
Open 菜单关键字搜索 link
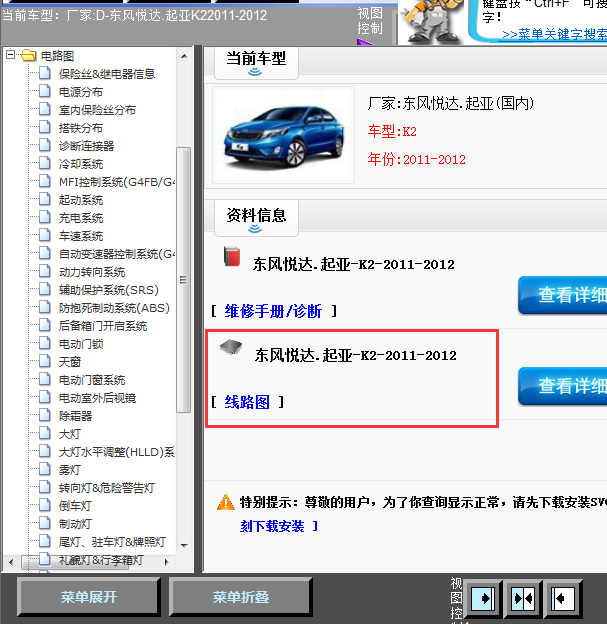(x=554, y=35)
